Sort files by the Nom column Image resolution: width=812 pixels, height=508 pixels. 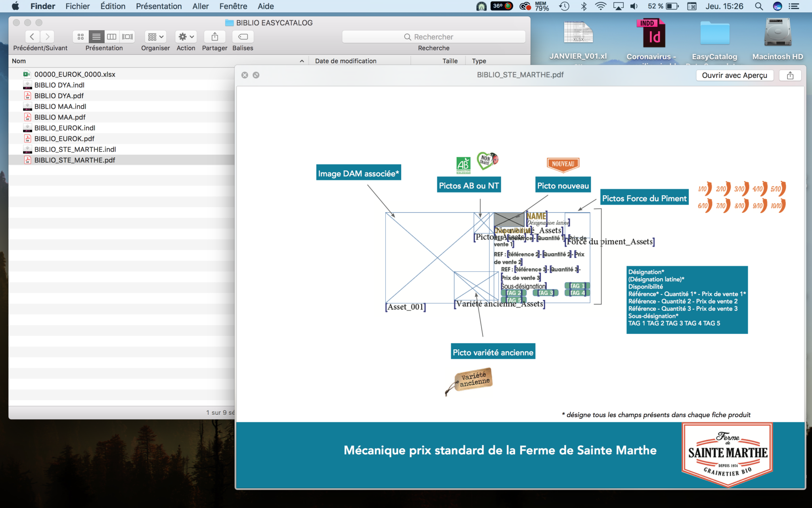tap(19, 61)
